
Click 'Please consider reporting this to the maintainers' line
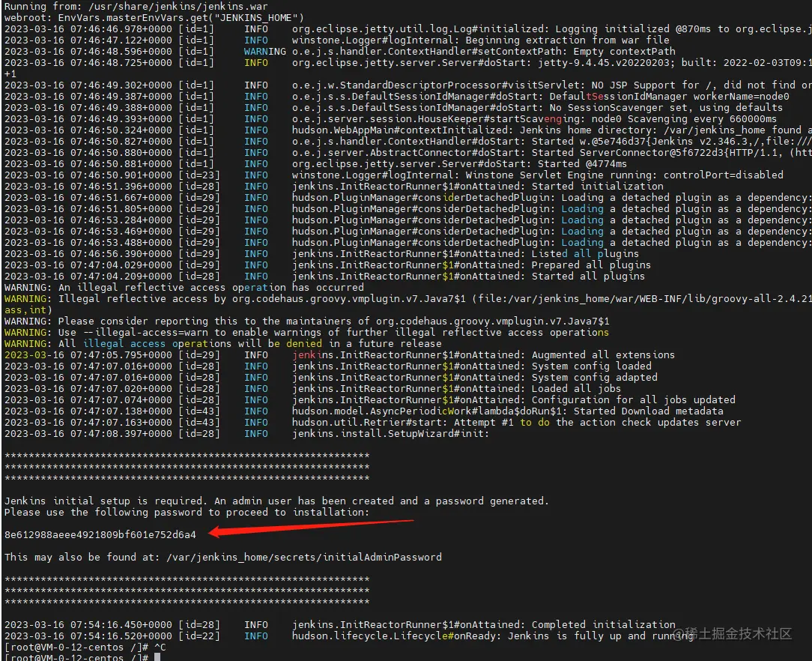306,322
